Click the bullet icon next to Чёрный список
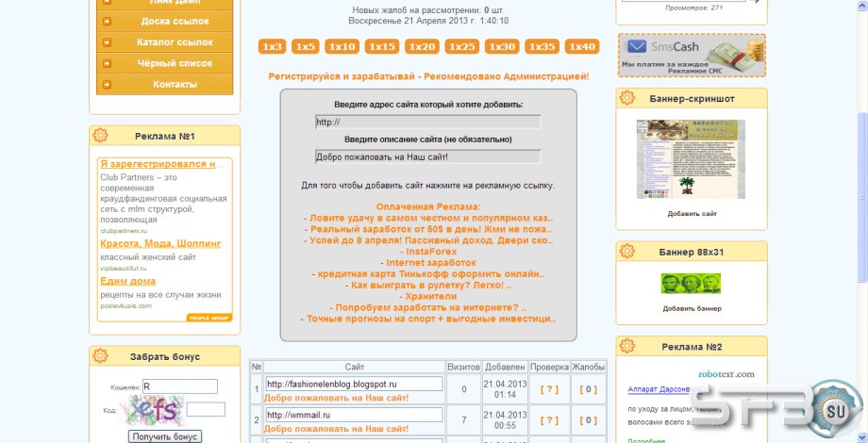 107,63
